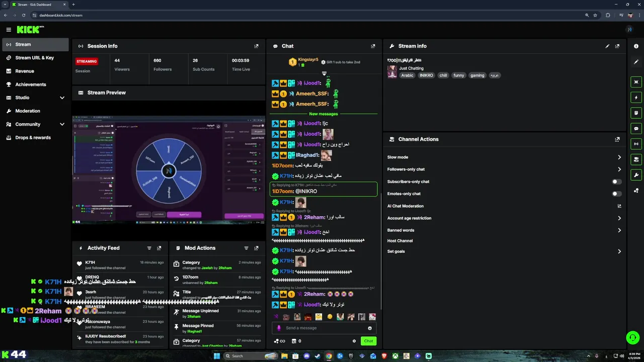Click the funny stream tag

459,75
